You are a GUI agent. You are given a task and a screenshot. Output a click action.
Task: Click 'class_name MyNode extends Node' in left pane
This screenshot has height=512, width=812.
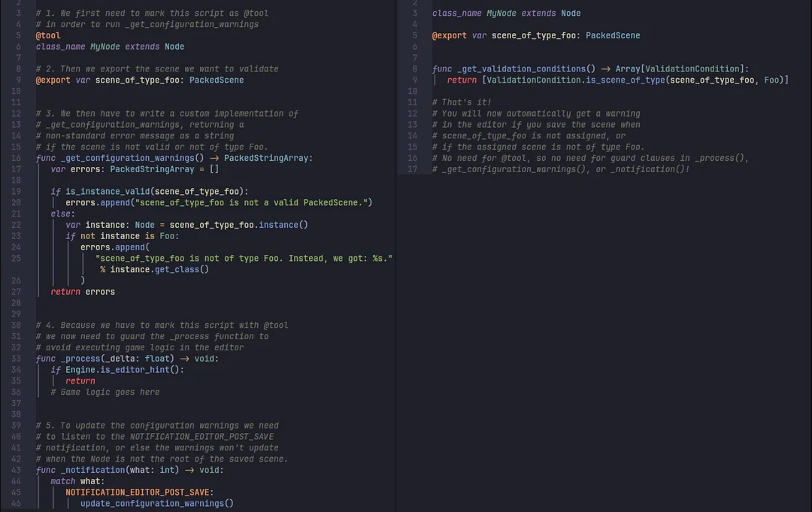click(110, 47)
